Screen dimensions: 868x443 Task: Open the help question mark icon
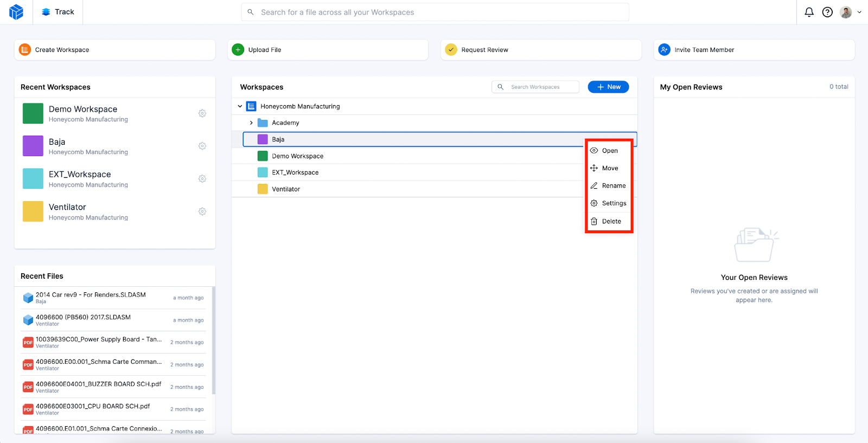coord(827,12)
